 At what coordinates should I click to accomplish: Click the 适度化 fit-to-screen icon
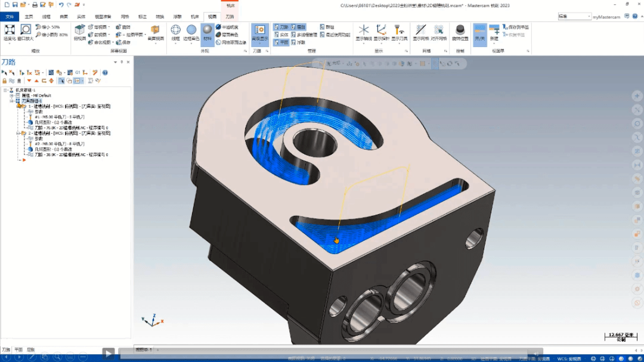pos(10,31)
